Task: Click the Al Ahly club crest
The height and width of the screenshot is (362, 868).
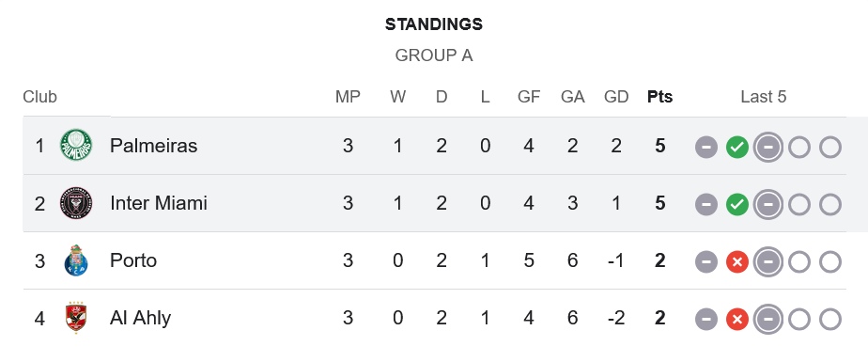Action: click(76, 318)
